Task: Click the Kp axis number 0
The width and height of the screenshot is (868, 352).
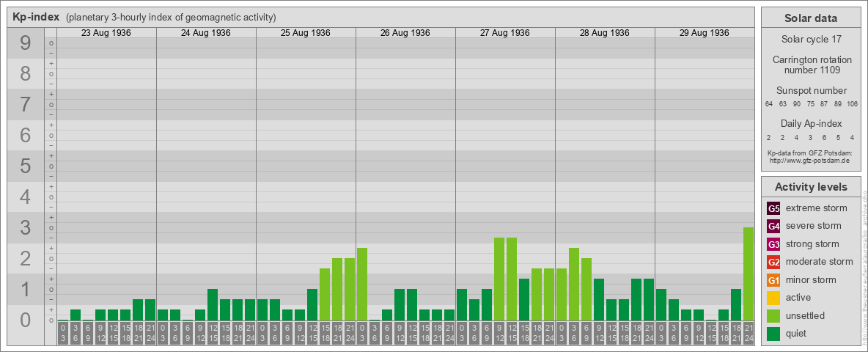Action: click(26, 320)
